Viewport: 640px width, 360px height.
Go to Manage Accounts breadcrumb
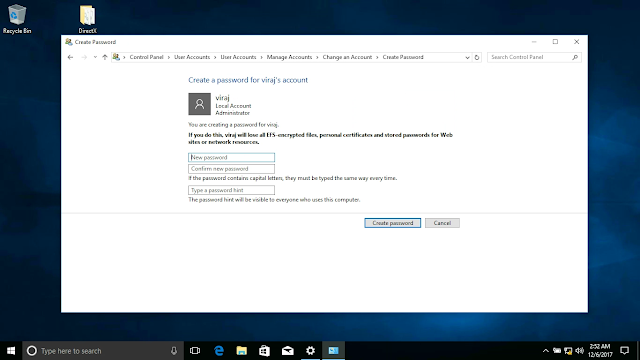289,57
